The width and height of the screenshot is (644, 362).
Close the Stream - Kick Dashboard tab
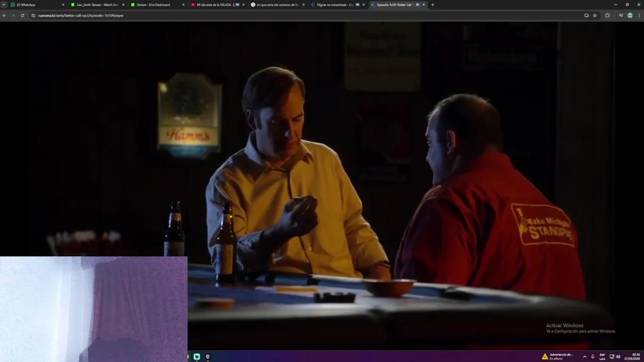point(183,5)
